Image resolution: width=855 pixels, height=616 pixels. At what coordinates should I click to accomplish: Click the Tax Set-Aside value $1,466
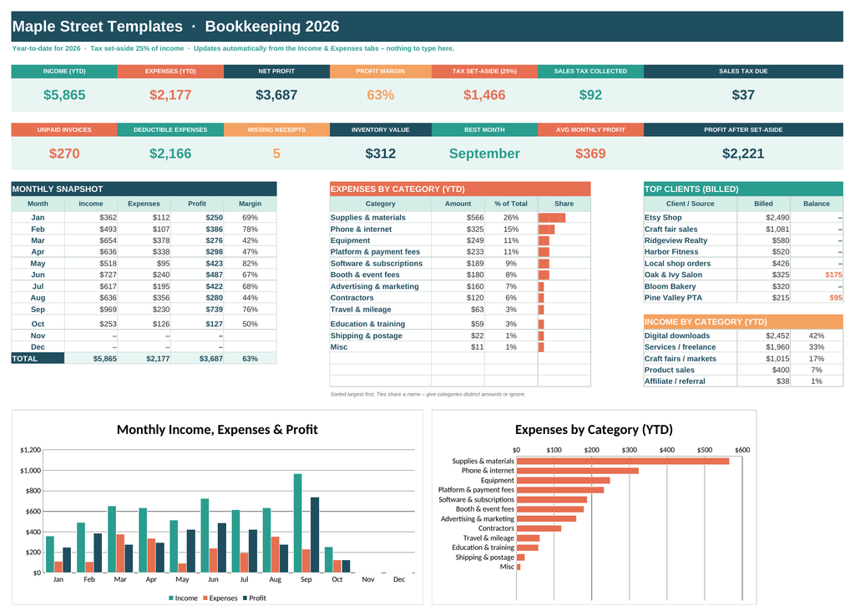[484, 95]
